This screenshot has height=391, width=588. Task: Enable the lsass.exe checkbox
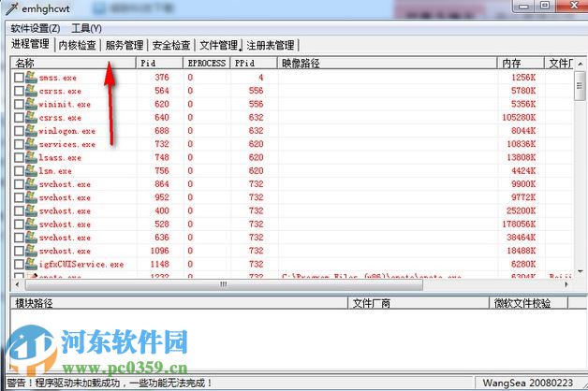[19, 157]
